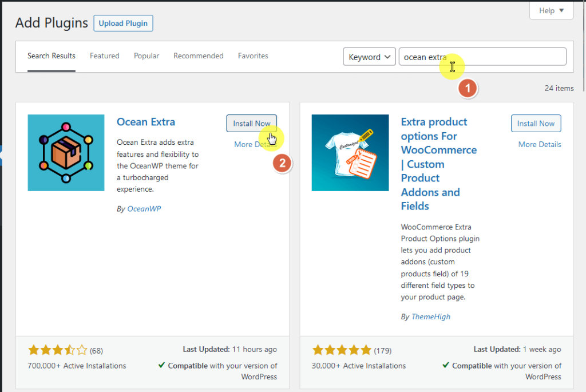Image resolution: width=586 pixels, height=392 pixels.
Task: Open the Ocean Extra plugin title link
Action: click(x=146, y=122)
